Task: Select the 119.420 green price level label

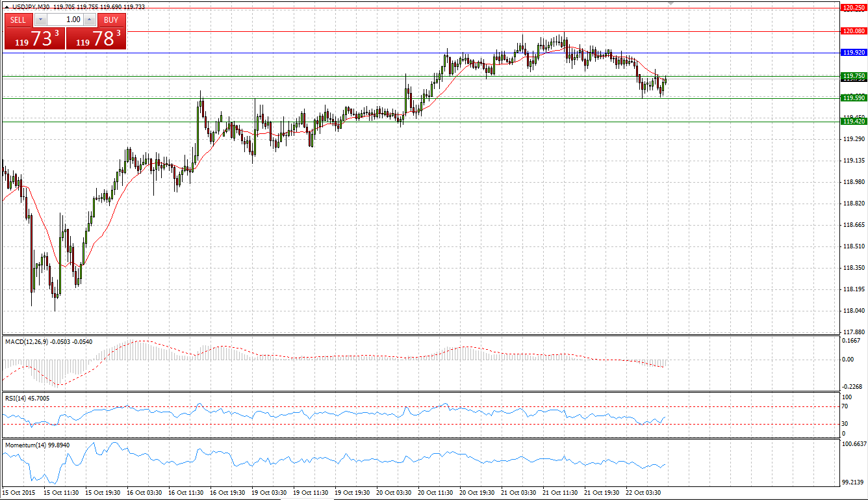Action: tap(853, 121)
